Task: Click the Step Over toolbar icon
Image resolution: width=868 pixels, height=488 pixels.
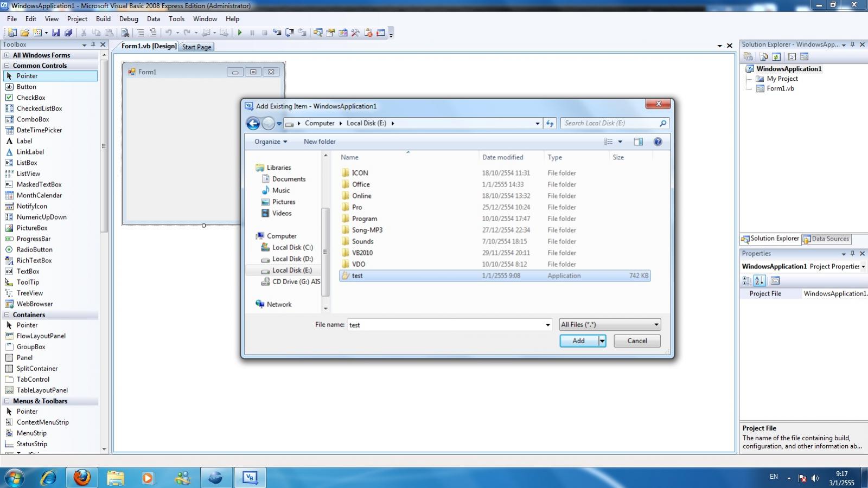Action: click(290, 33)
